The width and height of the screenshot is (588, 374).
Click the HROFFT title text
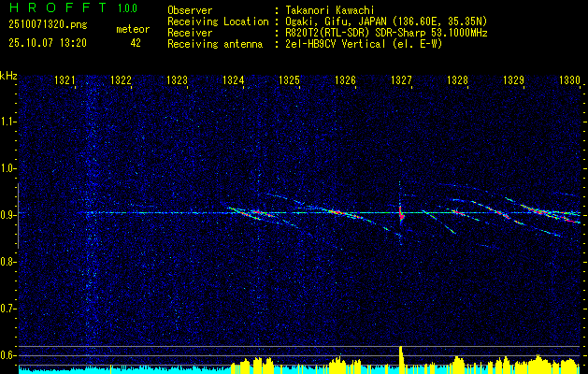pyautogui.click(x=57, y=7)
